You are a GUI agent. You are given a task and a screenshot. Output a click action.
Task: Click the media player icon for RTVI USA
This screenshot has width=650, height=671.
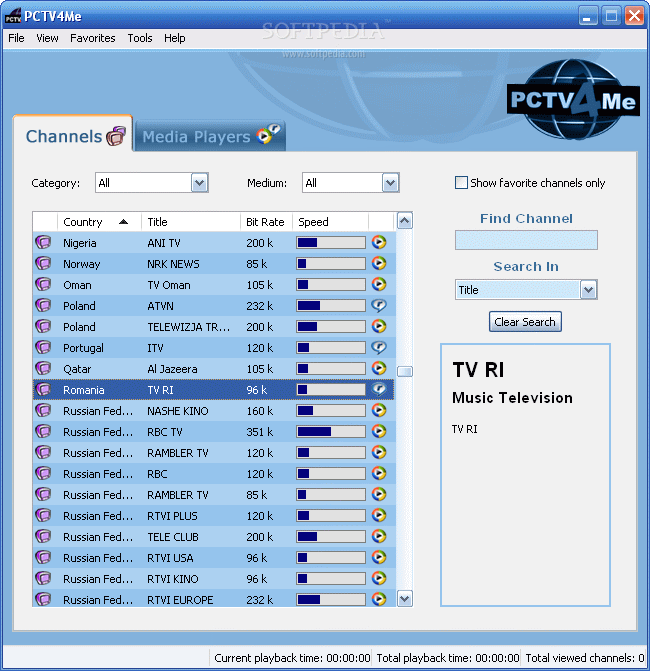tap(379, 557)
